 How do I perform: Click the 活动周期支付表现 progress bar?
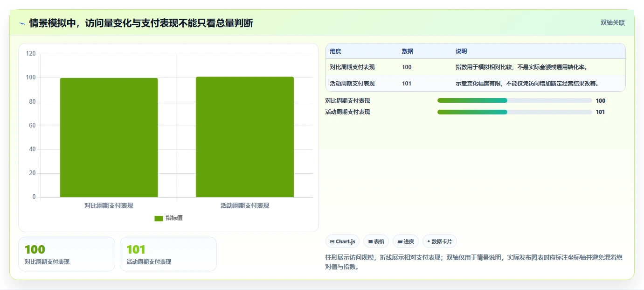click(515, 112)
